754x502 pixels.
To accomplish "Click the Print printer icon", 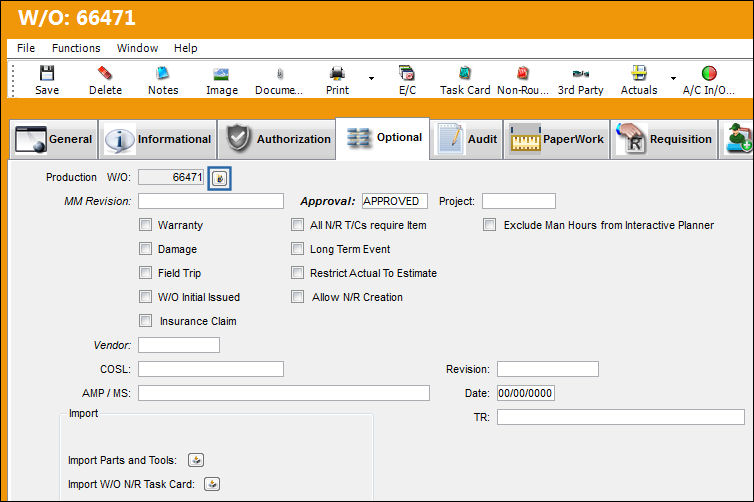I will tap(337, 74).
